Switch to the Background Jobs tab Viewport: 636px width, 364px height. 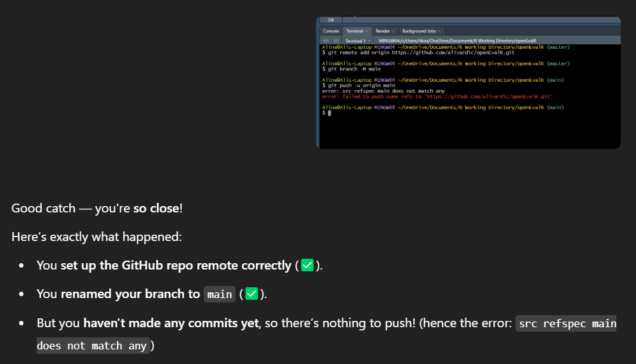(418, 31)
